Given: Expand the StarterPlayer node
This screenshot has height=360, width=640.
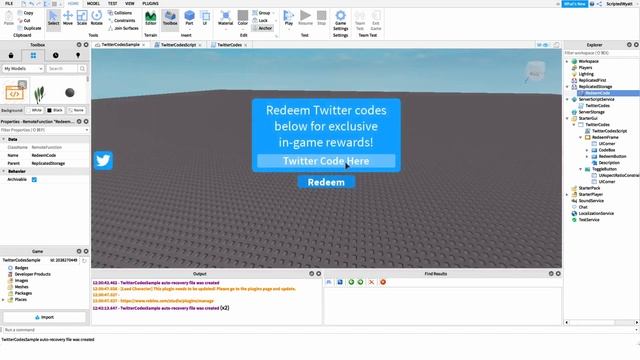Looking at the screenshot, I should point(567,195).
